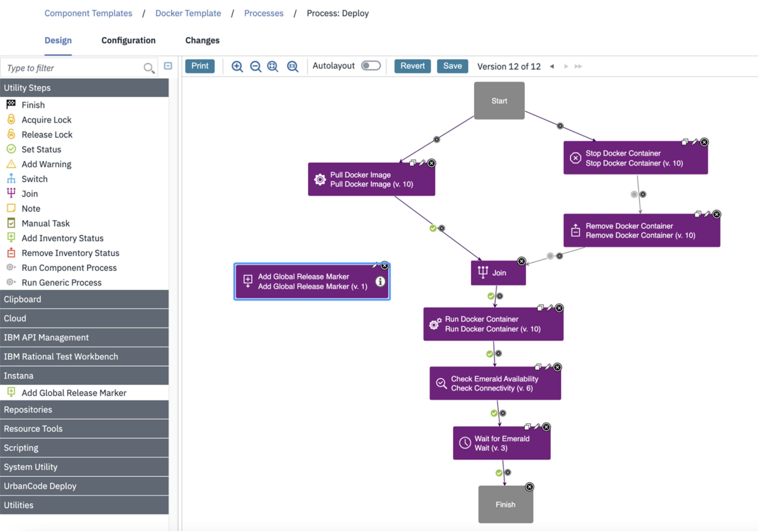This screenshot has width=759, height=532.
Task: Remove the Join step with its X
Action: point(522,261)
